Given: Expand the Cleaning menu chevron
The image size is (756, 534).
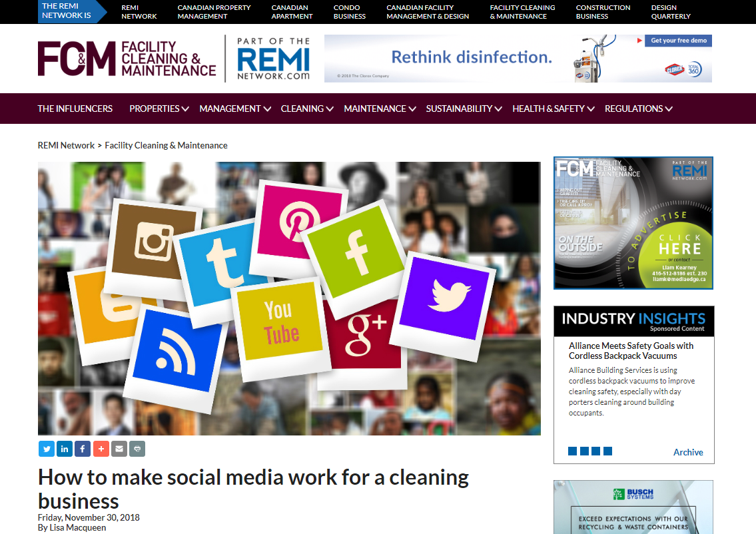Looking at the screenshot, I should (x=330, y=109).
